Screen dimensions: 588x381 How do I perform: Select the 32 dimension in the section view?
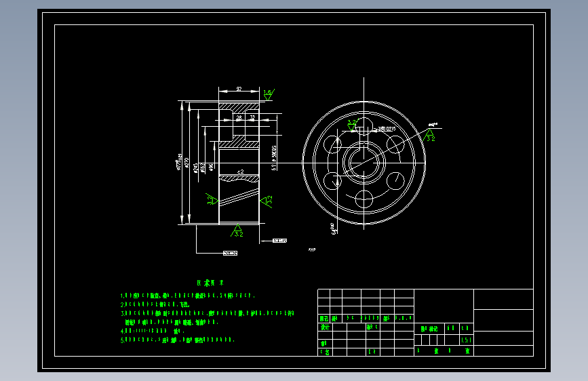252,117
